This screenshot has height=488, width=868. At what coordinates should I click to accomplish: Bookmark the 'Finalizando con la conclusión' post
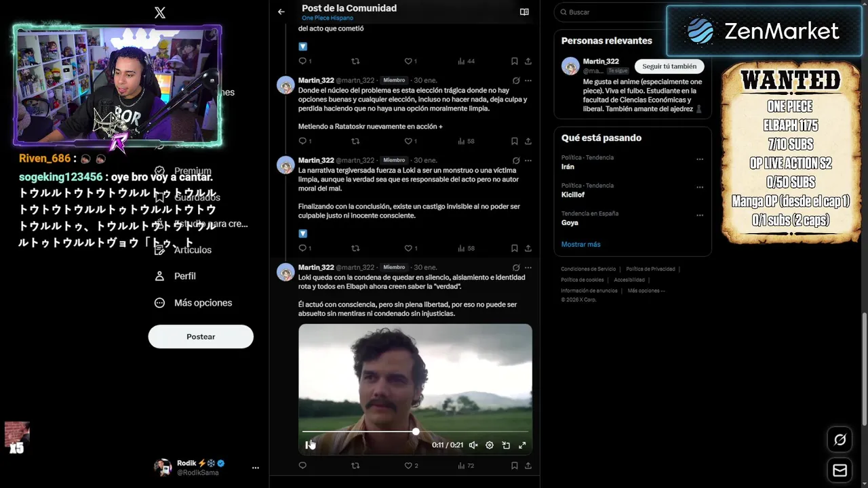514,248
